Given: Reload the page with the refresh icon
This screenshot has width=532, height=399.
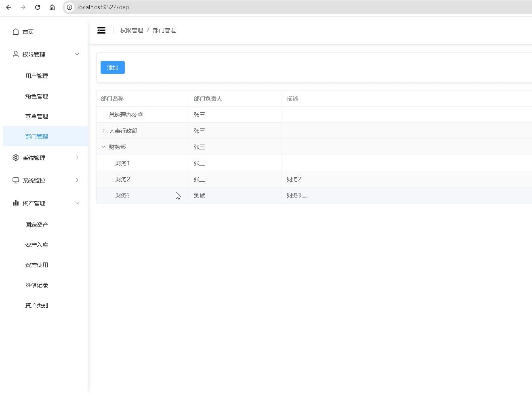Looking at the screenshot, I should click(38, 7).
